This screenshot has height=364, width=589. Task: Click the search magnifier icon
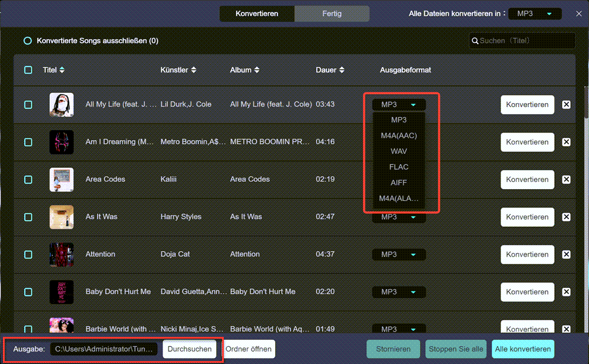click(475, 41)
